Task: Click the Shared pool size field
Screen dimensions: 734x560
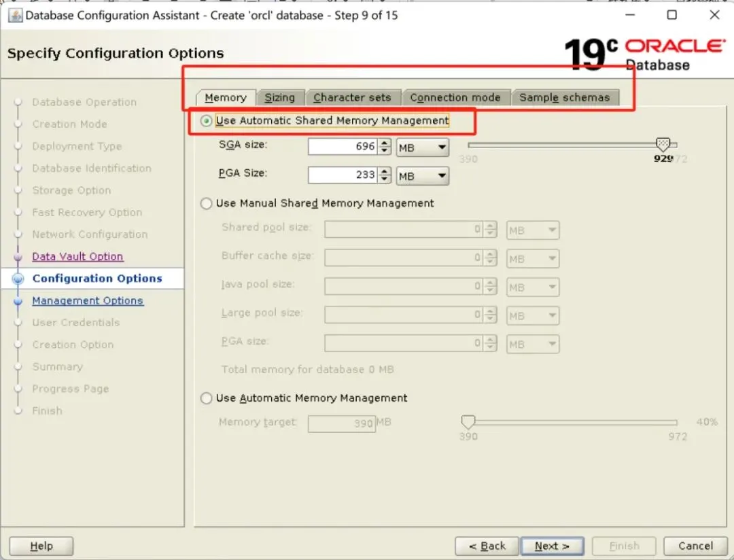Action: 404,230
